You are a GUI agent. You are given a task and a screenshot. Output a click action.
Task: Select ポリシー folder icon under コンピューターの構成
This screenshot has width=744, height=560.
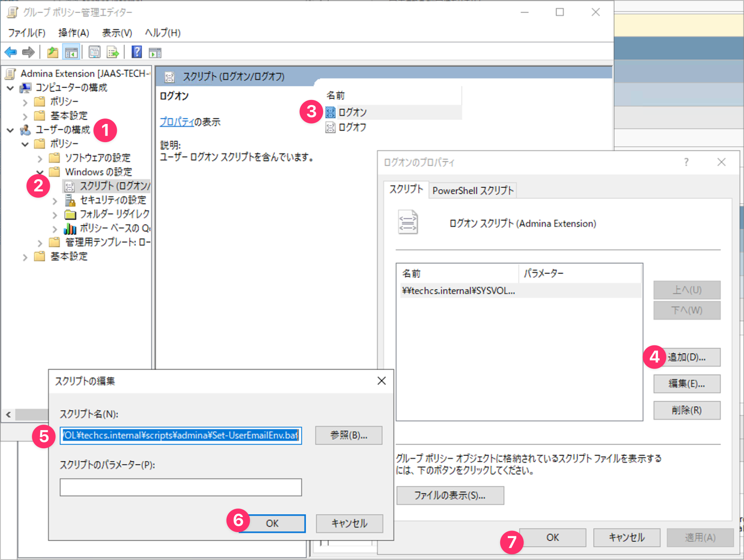click(40, 102)
